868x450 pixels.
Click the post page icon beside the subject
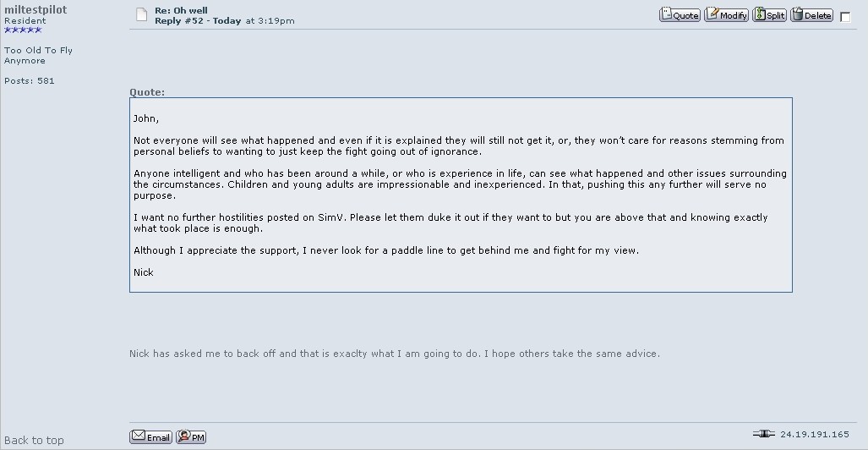coord(142,14)
